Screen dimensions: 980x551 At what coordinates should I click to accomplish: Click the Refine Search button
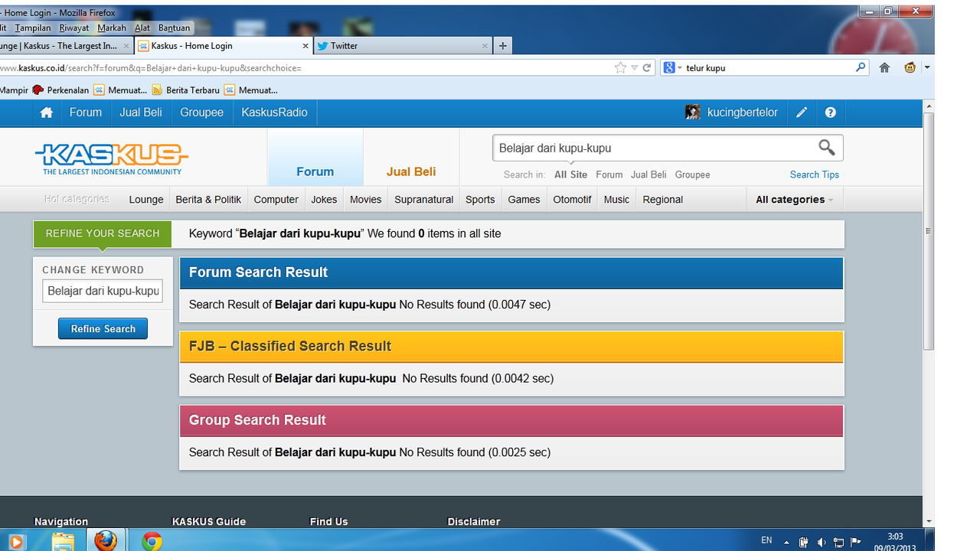coord(103,328)
